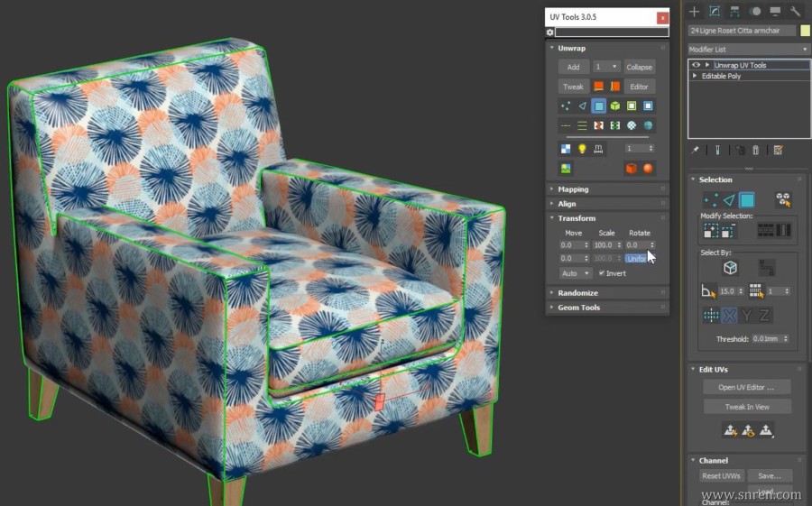The image size is (812, 506).
Task: Click the Reset UVWs button
Action: coord(721,475)
